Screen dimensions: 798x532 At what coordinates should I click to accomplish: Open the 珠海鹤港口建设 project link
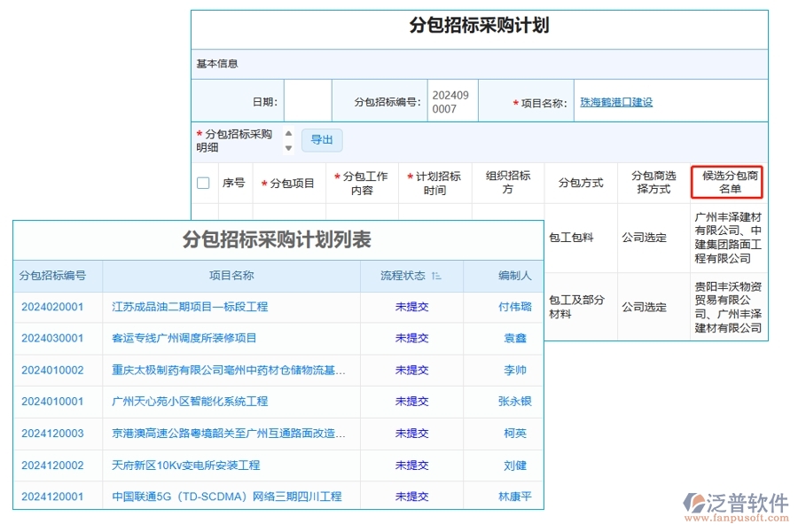615,100
